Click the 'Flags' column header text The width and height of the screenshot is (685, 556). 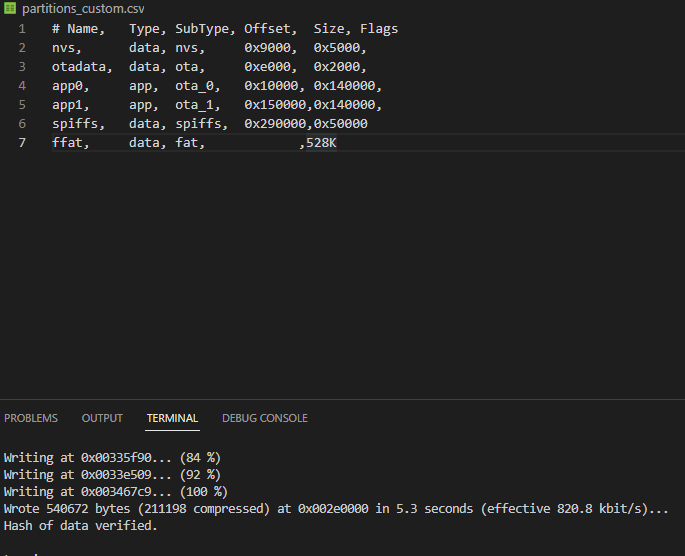tap(379, 29)
